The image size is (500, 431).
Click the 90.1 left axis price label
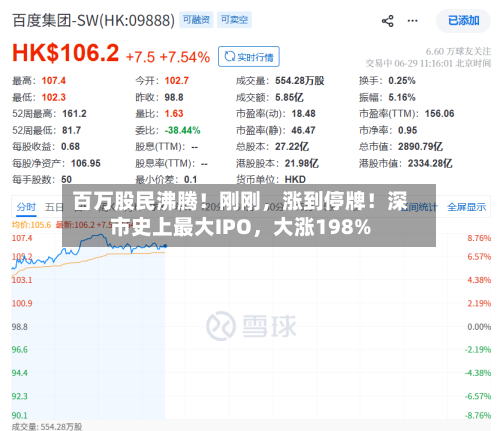coord(20,416)
